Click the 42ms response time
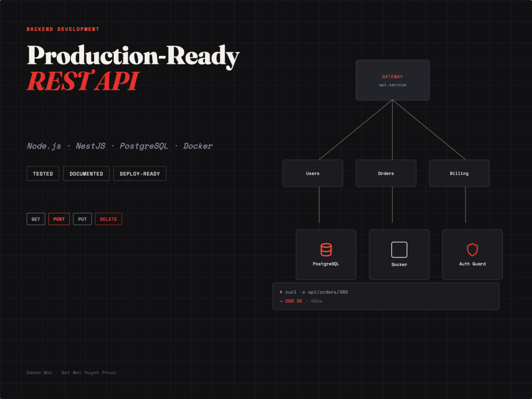 coord(317,301)
